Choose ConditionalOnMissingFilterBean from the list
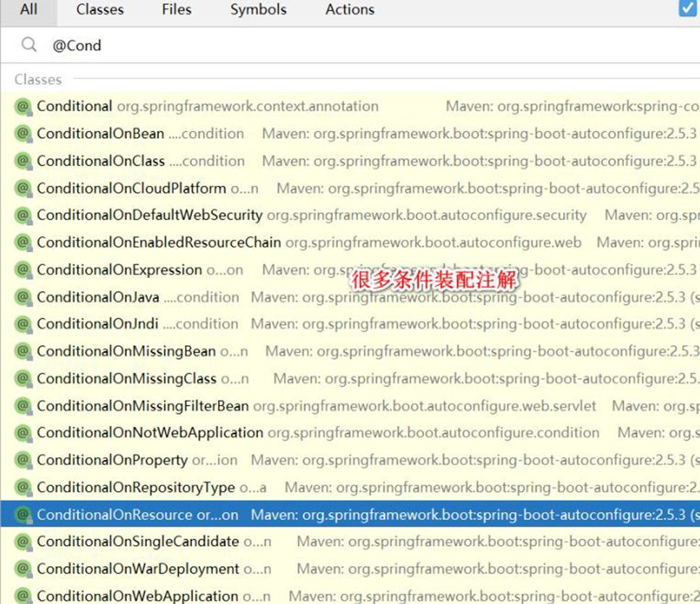 point(143,406)
